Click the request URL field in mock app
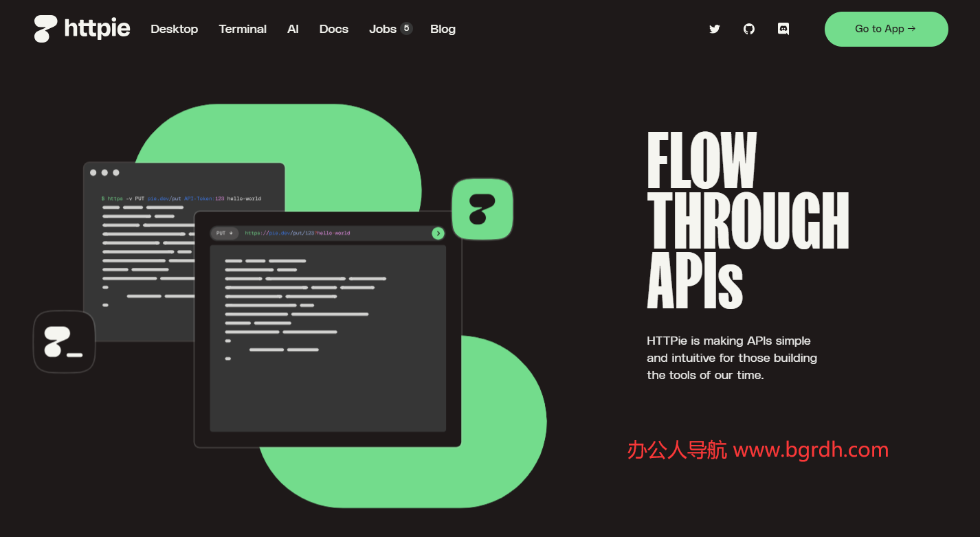980x537 pixels. tap(330, 233)
